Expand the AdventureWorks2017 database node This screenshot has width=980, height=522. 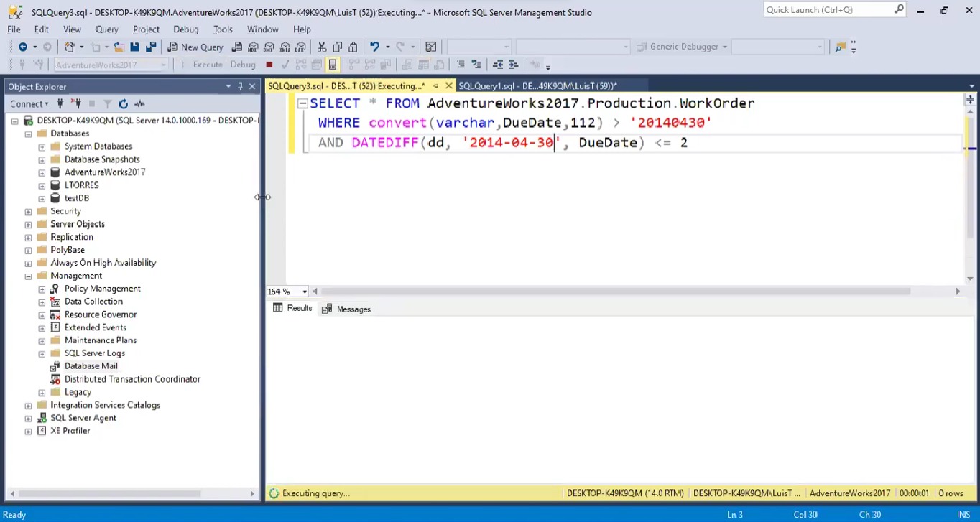[x=42, y=172]
